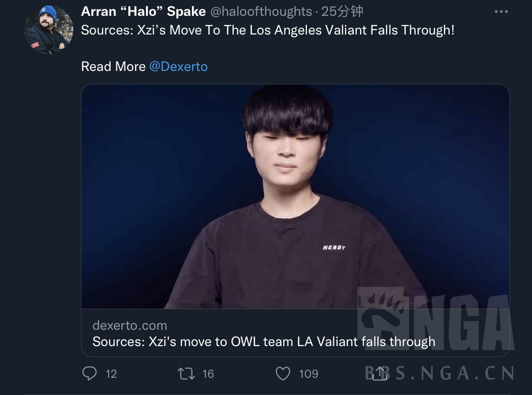Screen dimensions: 532x395
Task: View the 109 likes count
Action: [x=308, y=374]
